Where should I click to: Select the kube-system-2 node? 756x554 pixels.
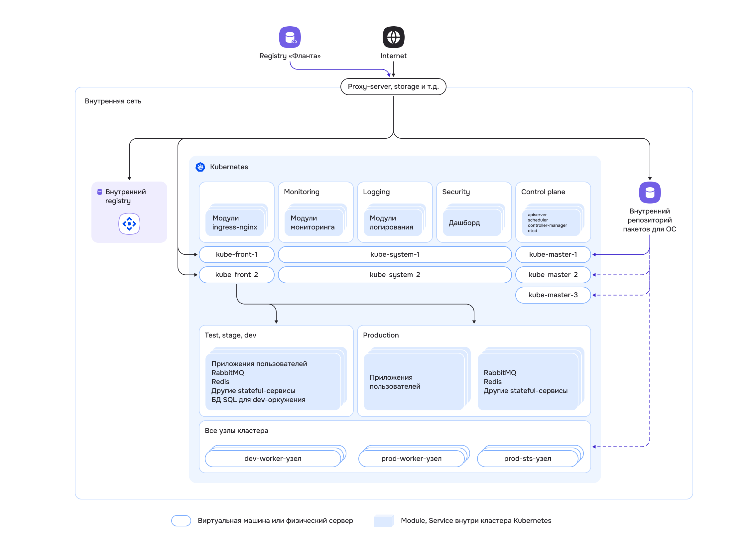pos(395,275)
